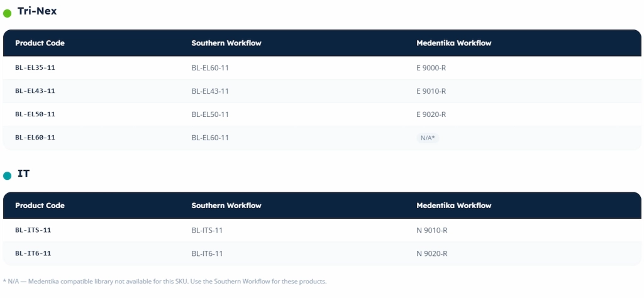Select product code BL-EL35-11
Viewport: 644px width, 298px height.
35,68
